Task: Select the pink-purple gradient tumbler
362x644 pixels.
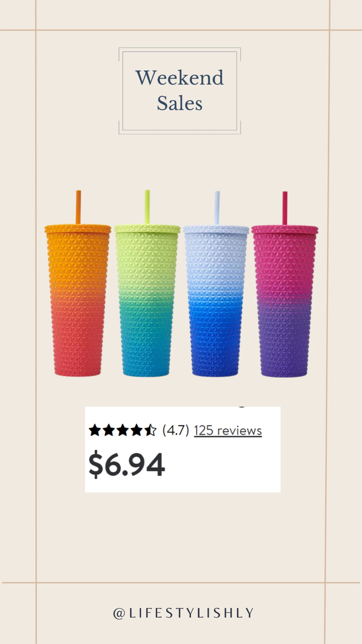Action: click(x=285, y=284)
